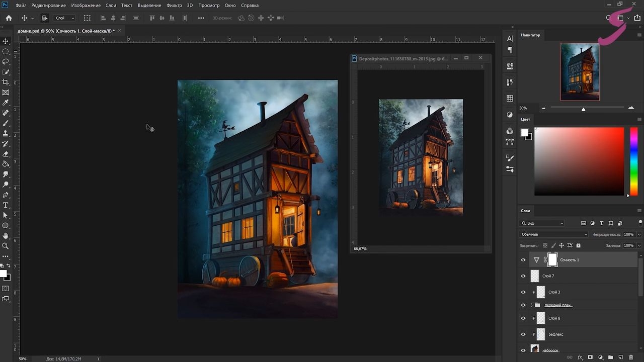
Task: Hide the Сочность 1 layer
Action: point(523,260)
